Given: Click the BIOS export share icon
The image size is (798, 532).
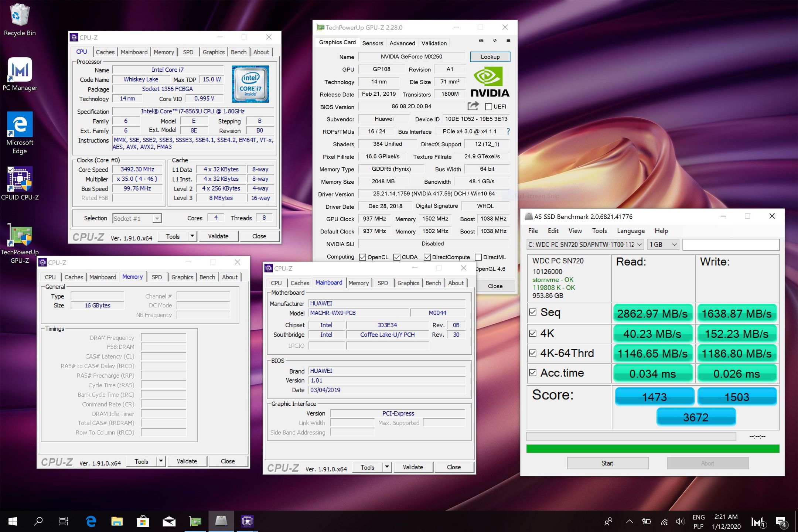Looking at the screenshot, I should pos(473,106).
